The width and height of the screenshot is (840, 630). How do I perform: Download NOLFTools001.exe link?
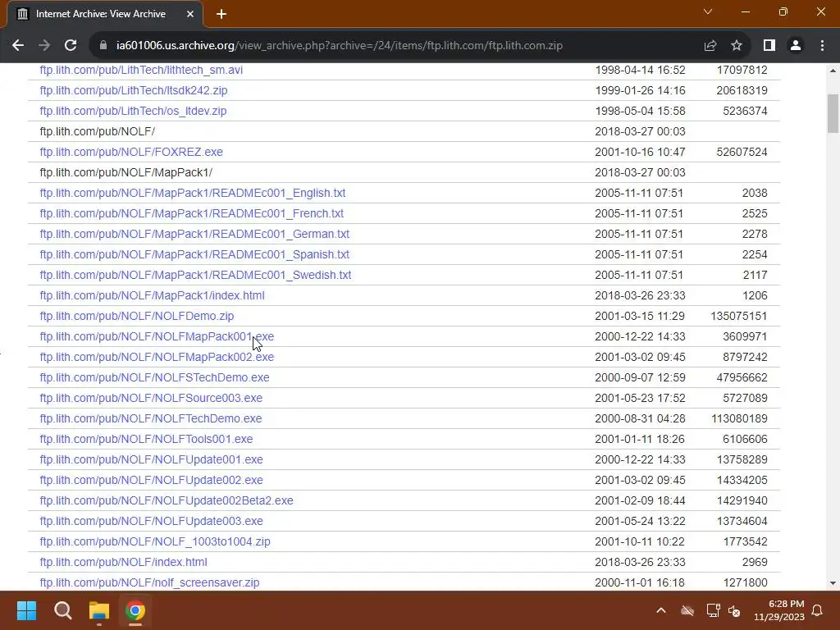tap(146, 440)
